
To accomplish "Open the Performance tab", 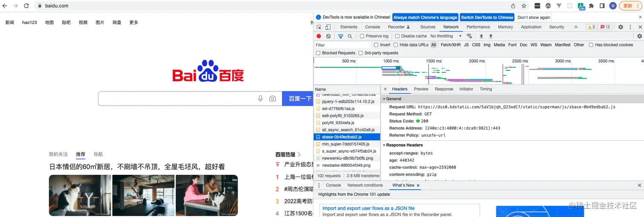I will pyautogui.click(x=478, y=27).
